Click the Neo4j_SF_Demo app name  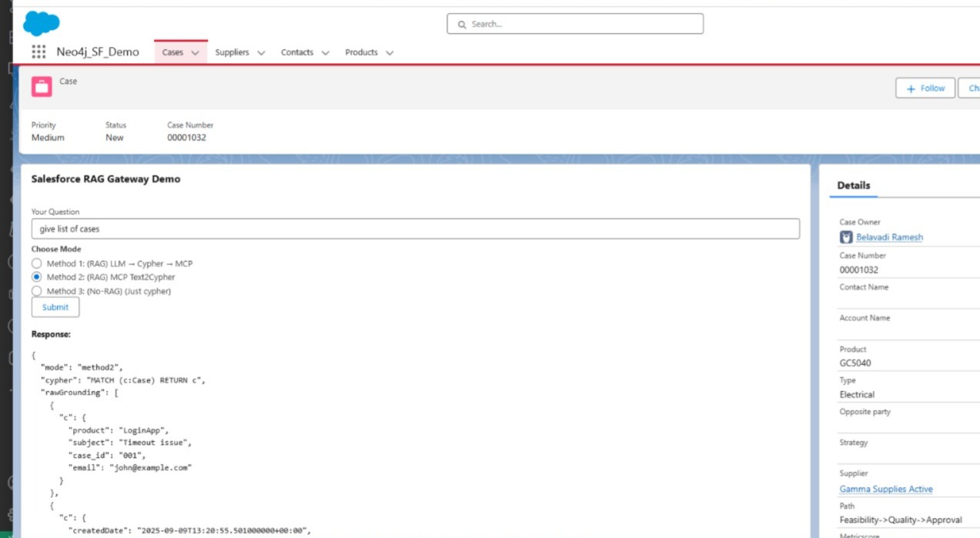point(98,52)
